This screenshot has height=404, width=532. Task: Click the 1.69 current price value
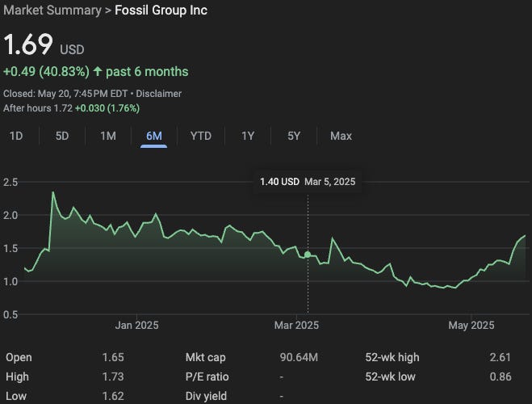28,44
